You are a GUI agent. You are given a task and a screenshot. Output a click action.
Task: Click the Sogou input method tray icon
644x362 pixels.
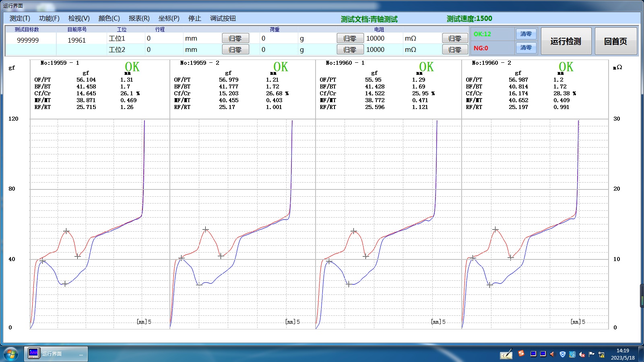[521, 354]
